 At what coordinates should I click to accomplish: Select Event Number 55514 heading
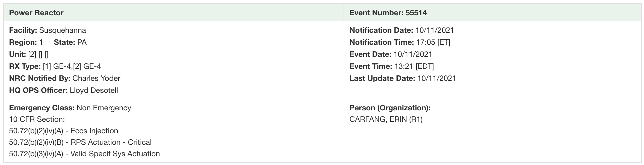(388, 13)
